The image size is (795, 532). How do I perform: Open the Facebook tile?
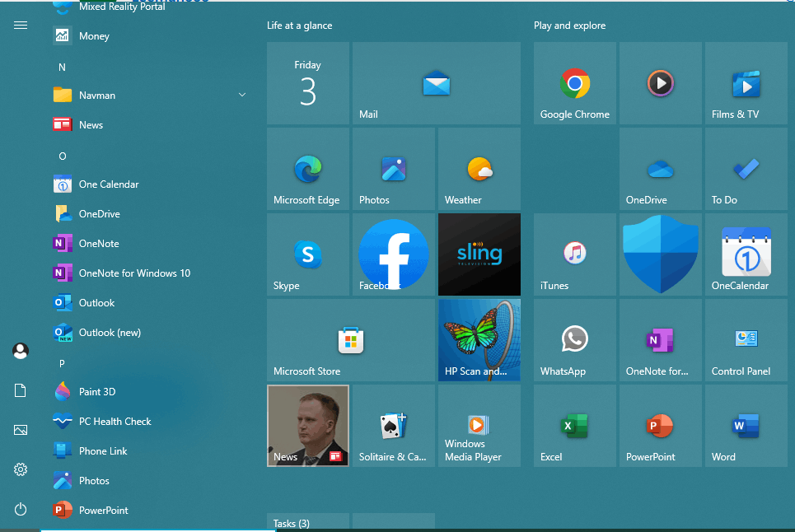point(394,254)
